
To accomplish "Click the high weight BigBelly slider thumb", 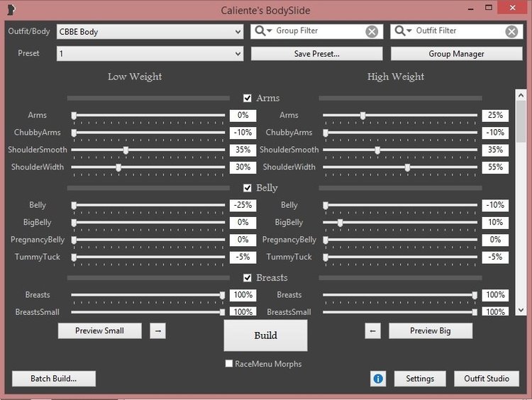I will (x=340, y=223).
